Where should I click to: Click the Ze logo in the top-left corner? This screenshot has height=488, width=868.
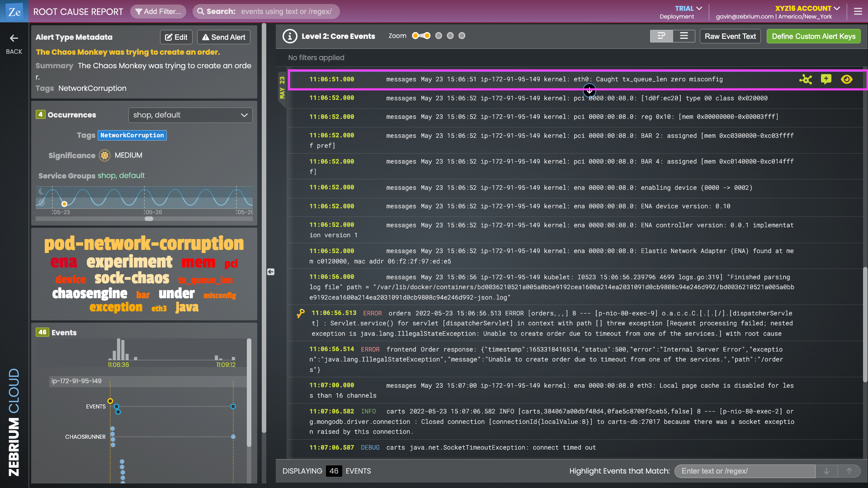tap(14, 11)
